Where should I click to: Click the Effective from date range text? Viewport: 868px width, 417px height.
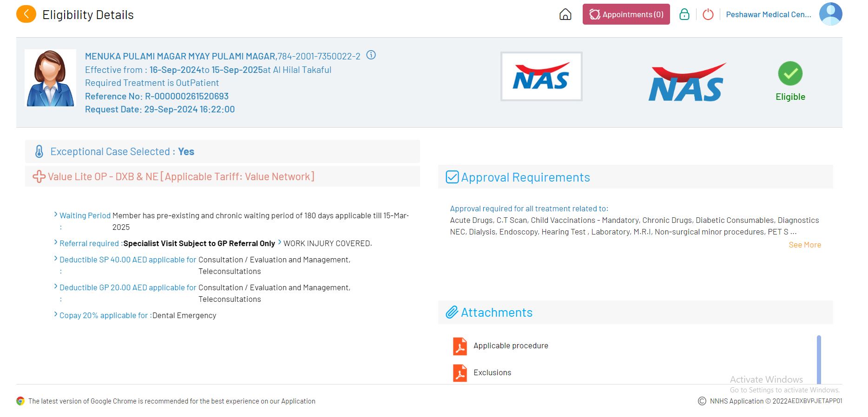coord(208,70)
